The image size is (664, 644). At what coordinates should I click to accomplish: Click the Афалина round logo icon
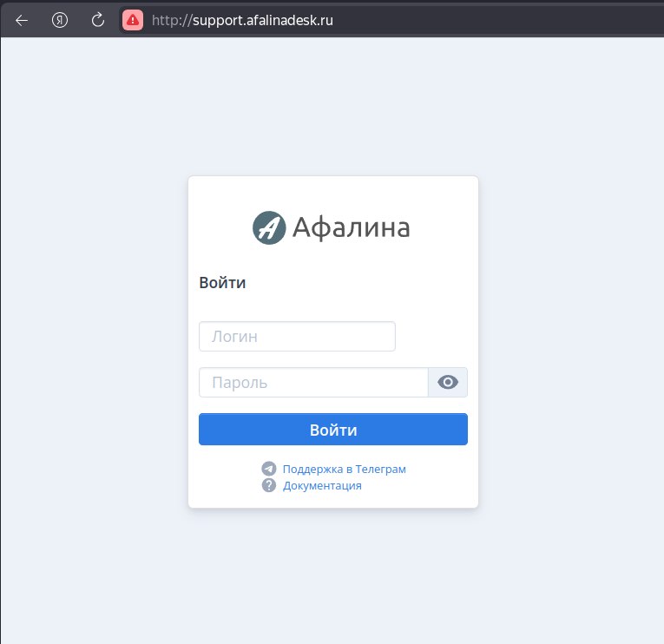coord(269,227)
